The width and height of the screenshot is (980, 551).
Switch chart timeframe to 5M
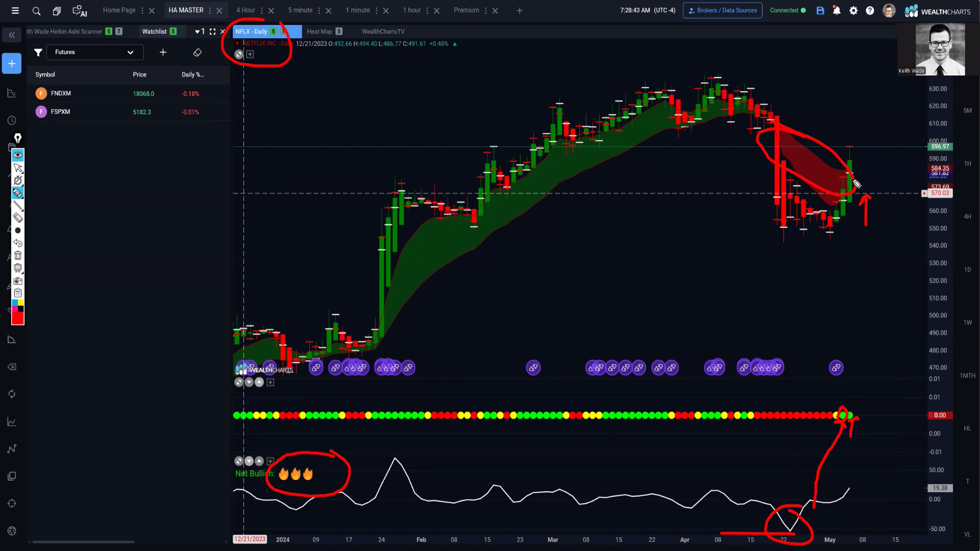tap(967, 111)
